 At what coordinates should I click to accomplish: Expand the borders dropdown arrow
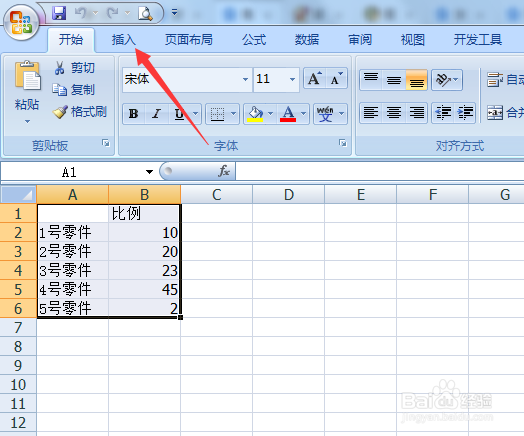(234, 114)
